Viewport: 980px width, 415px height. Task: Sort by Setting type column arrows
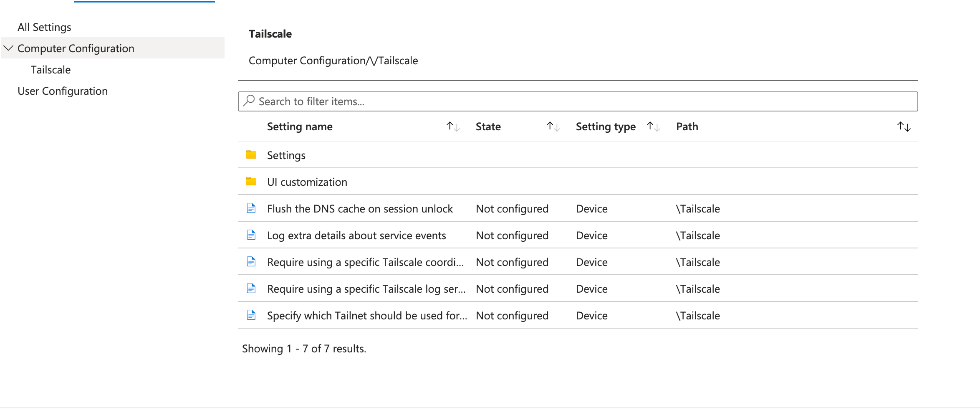point(653,127)
